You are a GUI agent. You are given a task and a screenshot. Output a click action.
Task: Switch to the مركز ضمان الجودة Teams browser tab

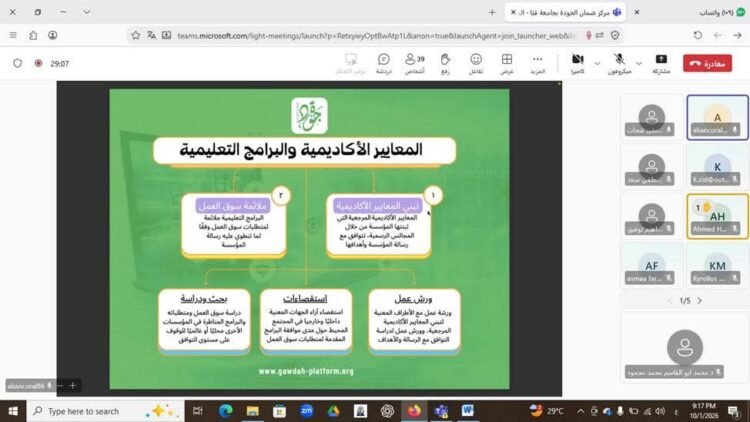pos(565,12)
